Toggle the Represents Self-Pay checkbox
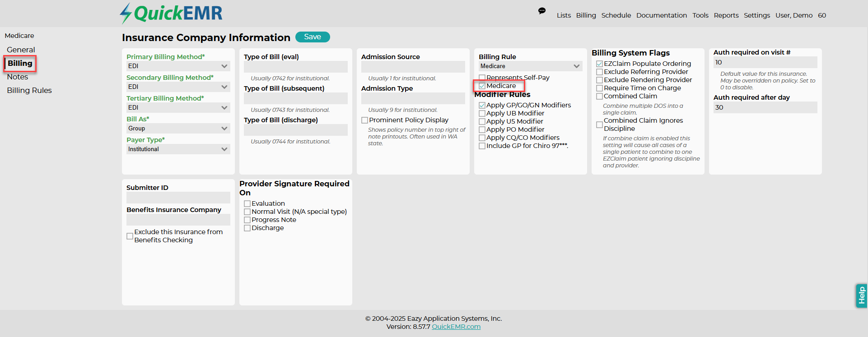868x337 pixels. [482, 78]
